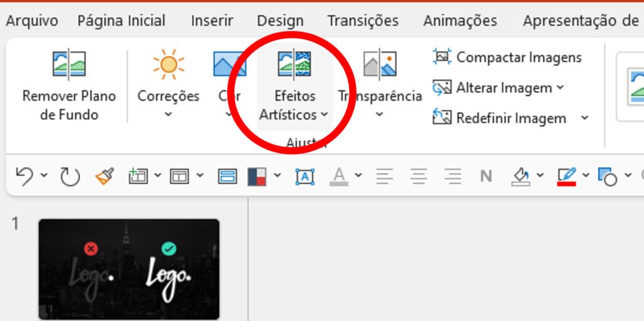This screenshot has width=644, height=321.
Task: Click the Undo arrow icon
Action: coord(24,177)
